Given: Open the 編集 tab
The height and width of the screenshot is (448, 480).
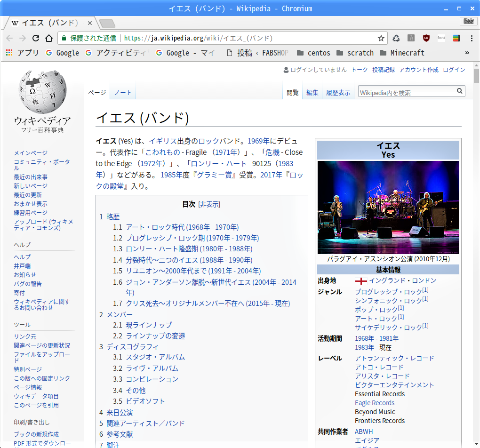Looking at the screenshot, I should pyautogui.click(x=312, y=93).
